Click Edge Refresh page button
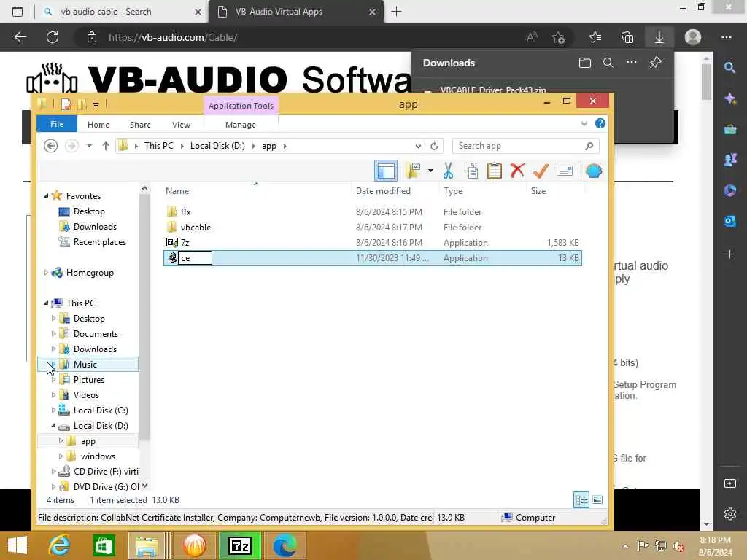This screenshot has height=560, width=747. click(x=53, y=37)
